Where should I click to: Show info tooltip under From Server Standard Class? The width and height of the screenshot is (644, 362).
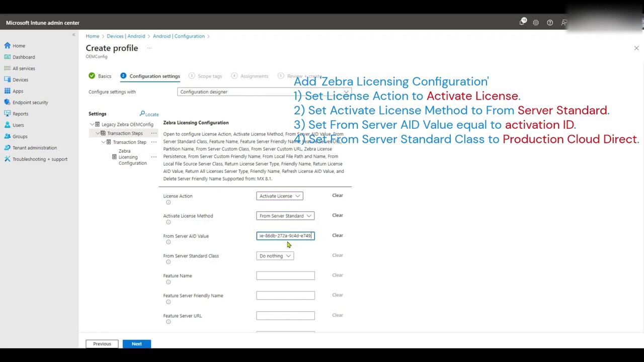(169, 262)
